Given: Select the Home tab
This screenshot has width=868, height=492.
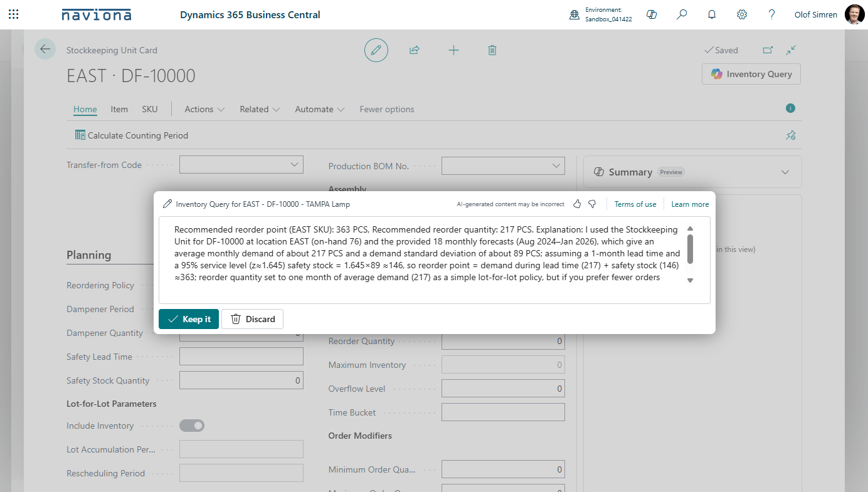Looking at the screenshot, I should (x=85, y=109).
